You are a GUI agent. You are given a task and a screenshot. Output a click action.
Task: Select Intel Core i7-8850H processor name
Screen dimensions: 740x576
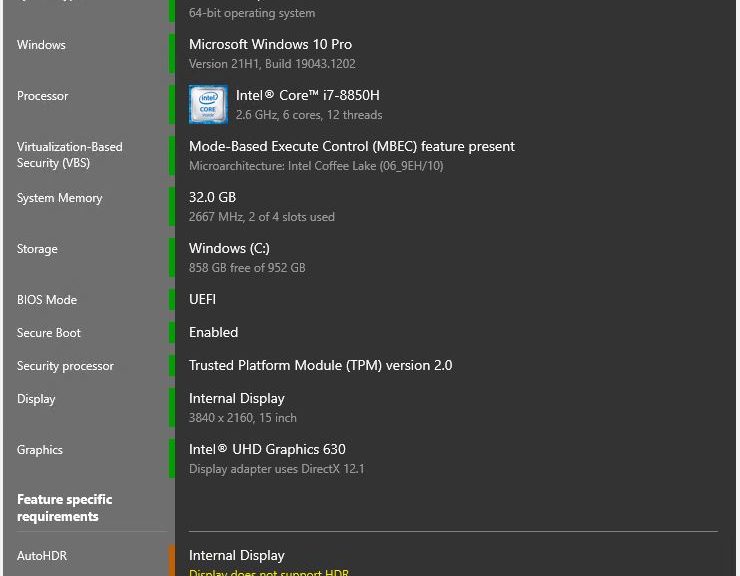[x=308, y=95]
